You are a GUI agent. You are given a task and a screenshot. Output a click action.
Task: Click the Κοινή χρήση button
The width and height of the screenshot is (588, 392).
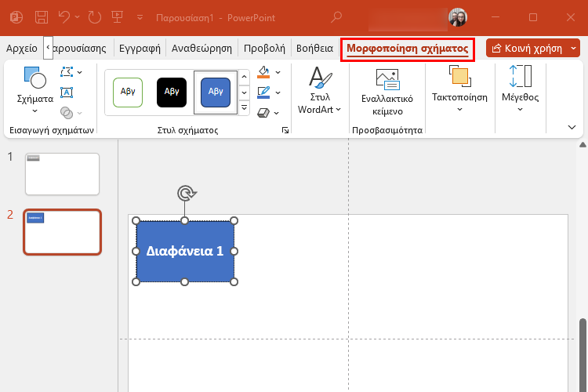pyautogui.click(x=528, y=49)
